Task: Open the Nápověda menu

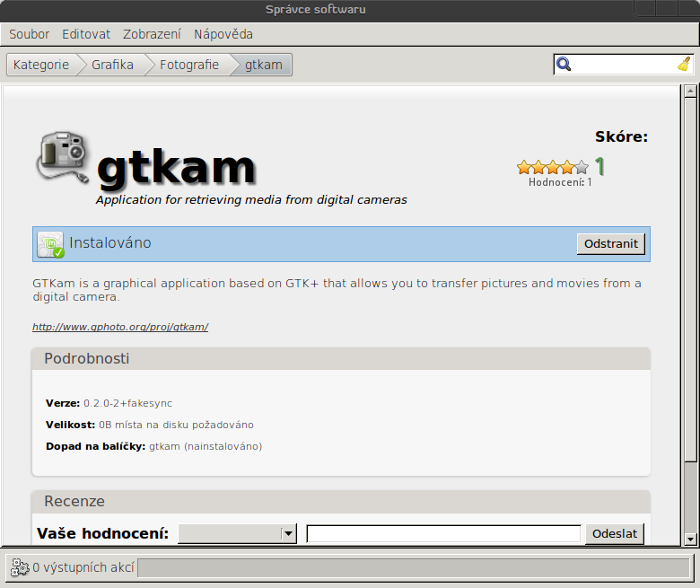Action: click(x=223, y=34)
